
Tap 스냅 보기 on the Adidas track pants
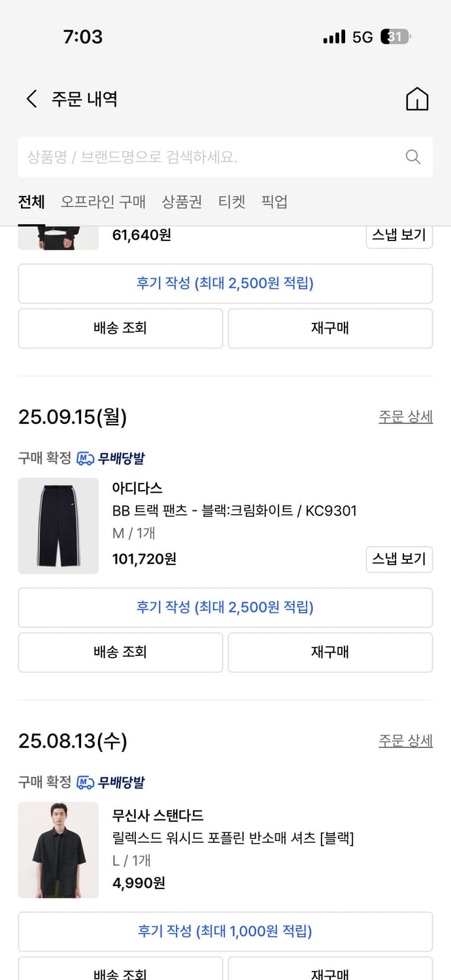[399, 559]
